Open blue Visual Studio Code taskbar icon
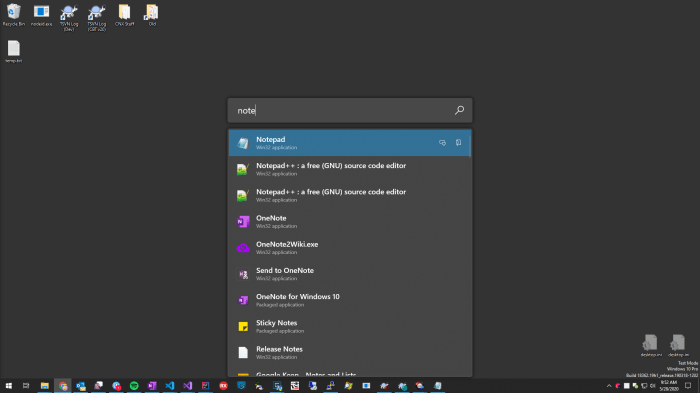700x393 pixels. coord(170,386)
